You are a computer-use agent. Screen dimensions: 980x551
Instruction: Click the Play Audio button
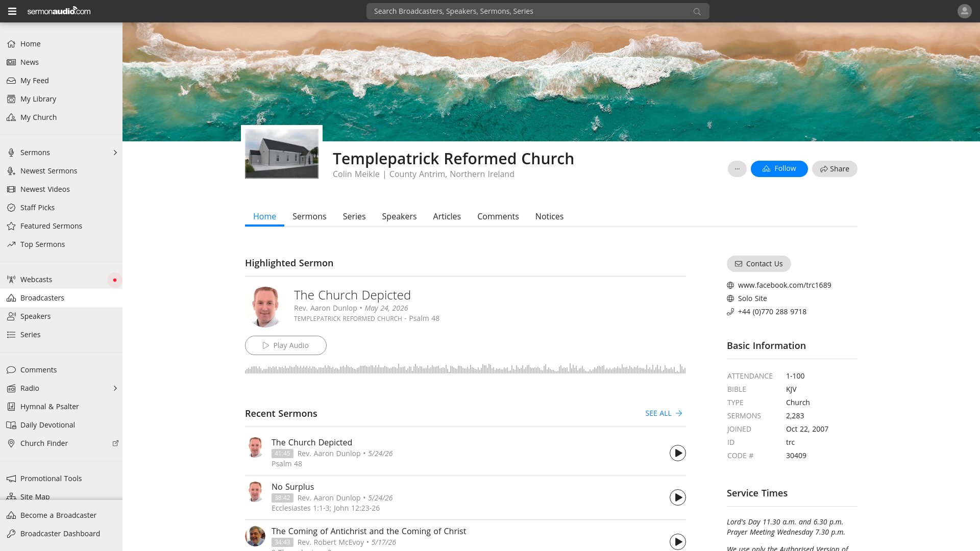click(286, 345)
